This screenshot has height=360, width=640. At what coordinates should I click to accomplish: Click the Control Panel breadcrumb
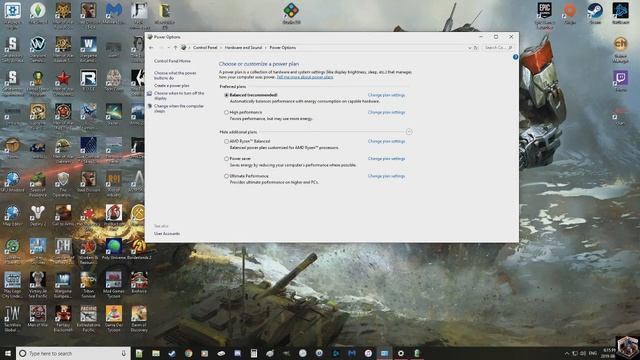click(205, 48)
